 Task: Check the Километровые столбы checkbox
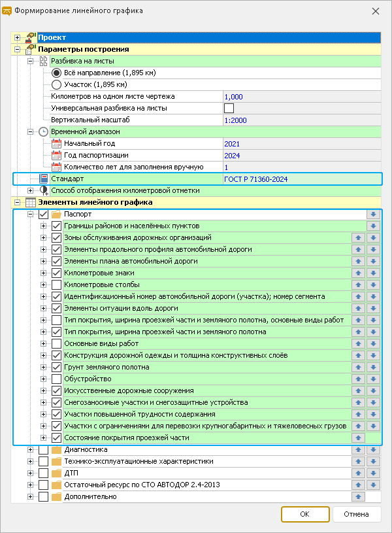(56, 285)
